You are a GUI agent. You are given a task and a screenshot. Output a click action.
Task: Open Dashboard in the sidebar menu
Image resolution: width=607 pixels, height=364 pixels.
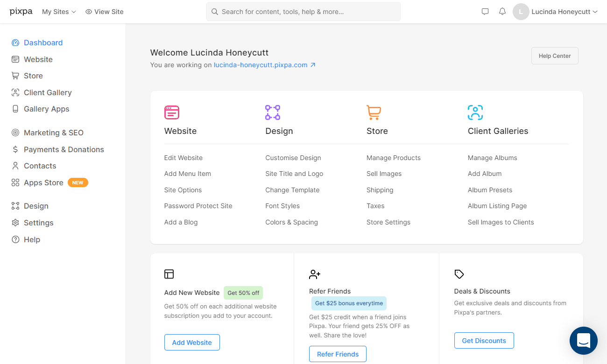43,43
